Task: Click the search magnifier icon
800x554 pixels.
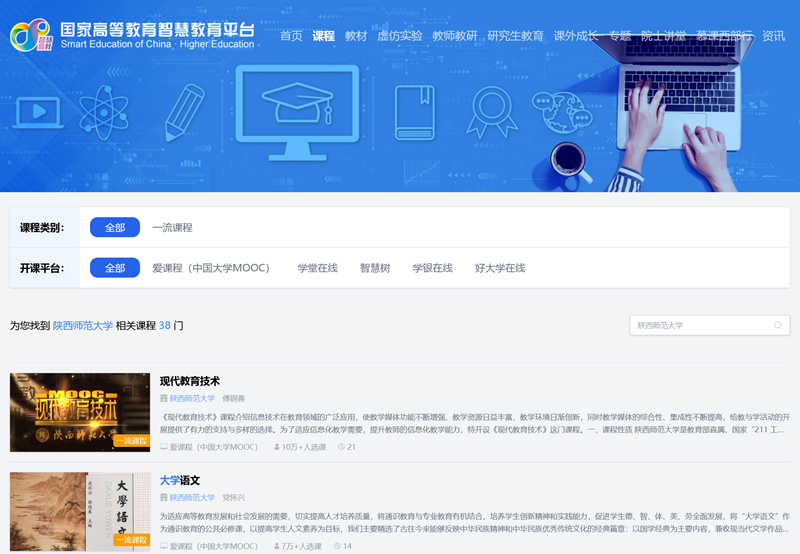Action: click(x=778, y=325)
